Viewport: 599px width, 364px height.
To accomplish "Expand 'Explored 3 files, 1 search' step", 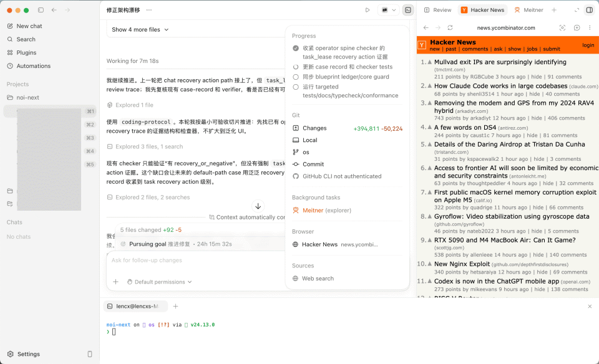I will (x=145, y=146).
